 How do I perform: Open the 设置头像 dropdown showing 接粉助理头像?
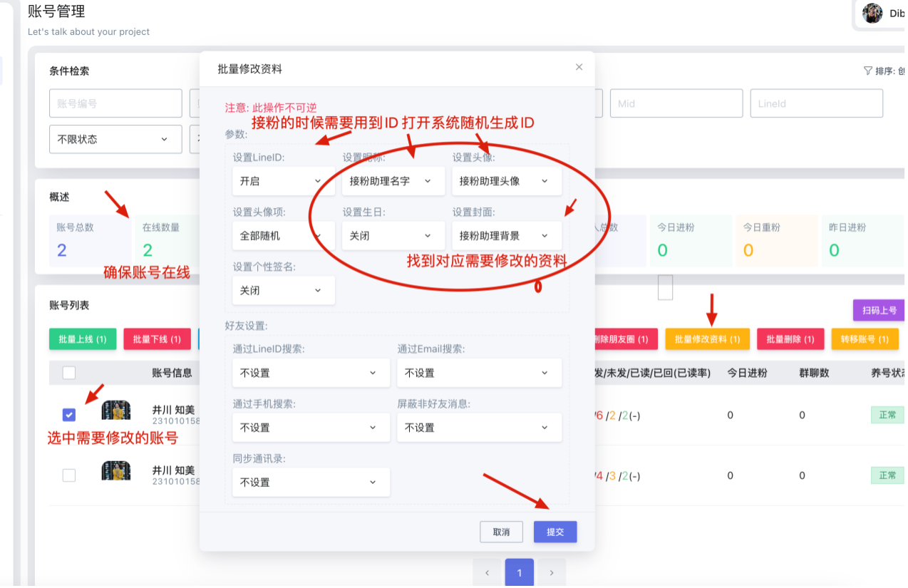click(507, 181)
